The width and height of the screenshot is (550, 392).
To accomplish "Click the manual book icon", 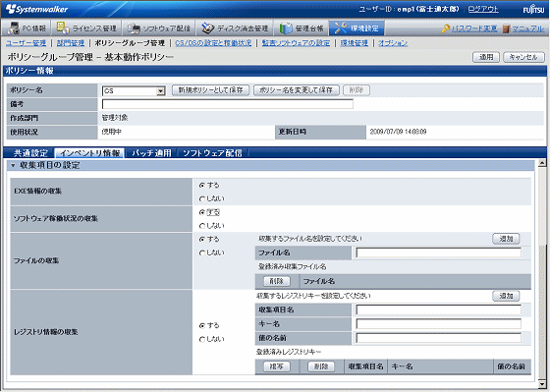I will click(x=506, y=28).
